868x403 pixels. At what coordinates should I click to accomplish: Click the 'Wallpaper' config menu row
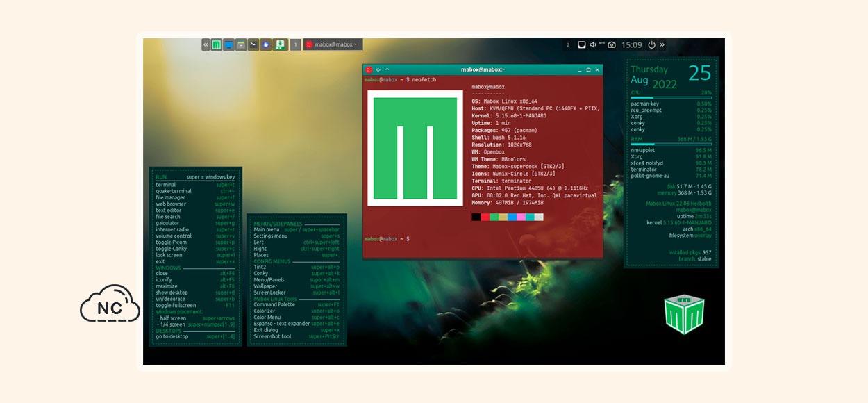pyautogui.click(x=297, y=286)
